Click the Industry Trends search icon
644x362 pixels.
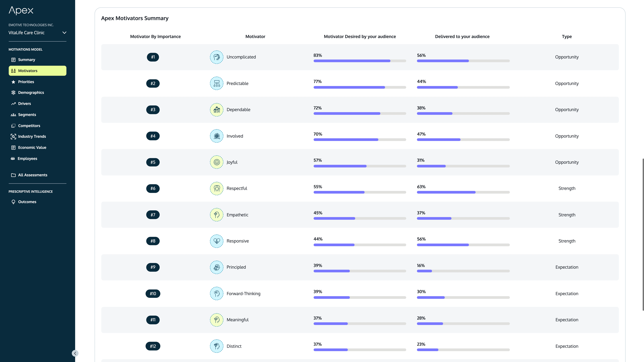tap(14, 136)
